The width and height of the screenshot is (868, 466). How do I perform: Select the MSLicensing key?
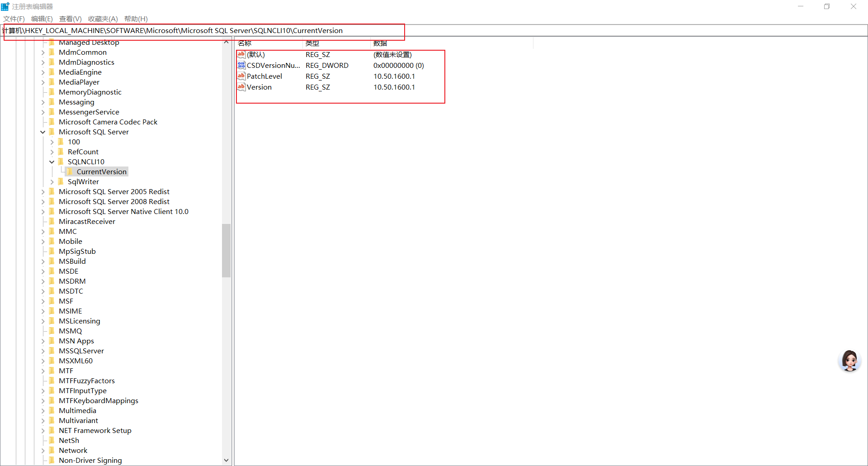[x=80, y=321]
